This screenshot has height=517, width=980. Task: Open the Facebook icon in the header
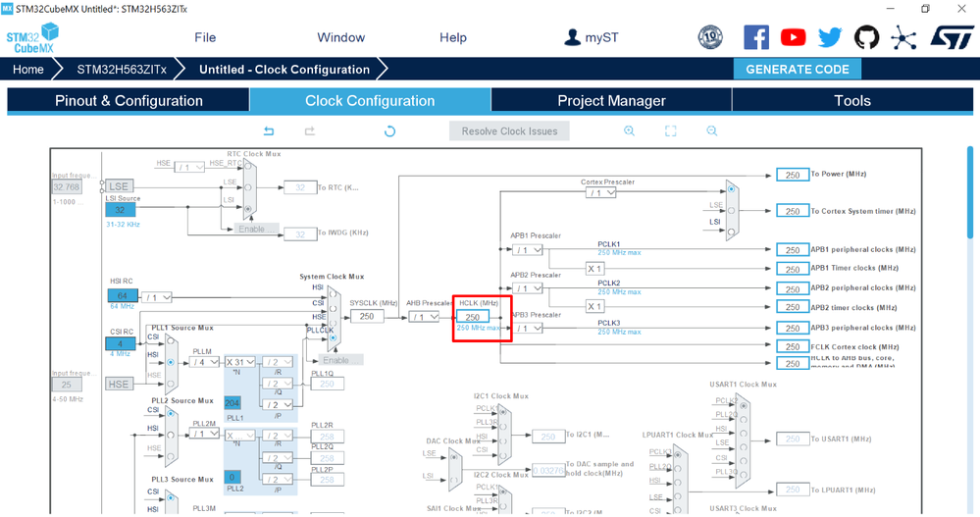click(756, 37)
